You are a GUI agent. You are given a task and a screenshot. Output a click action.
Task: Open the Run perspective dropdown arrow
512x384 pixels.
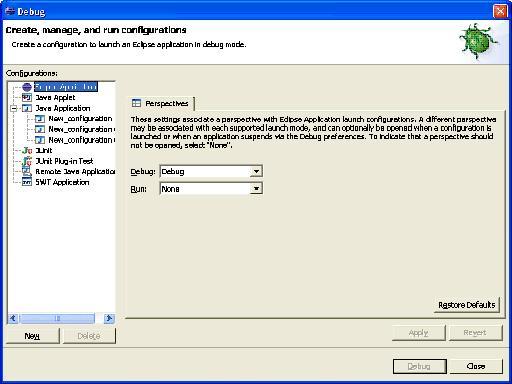coord(256,189)
